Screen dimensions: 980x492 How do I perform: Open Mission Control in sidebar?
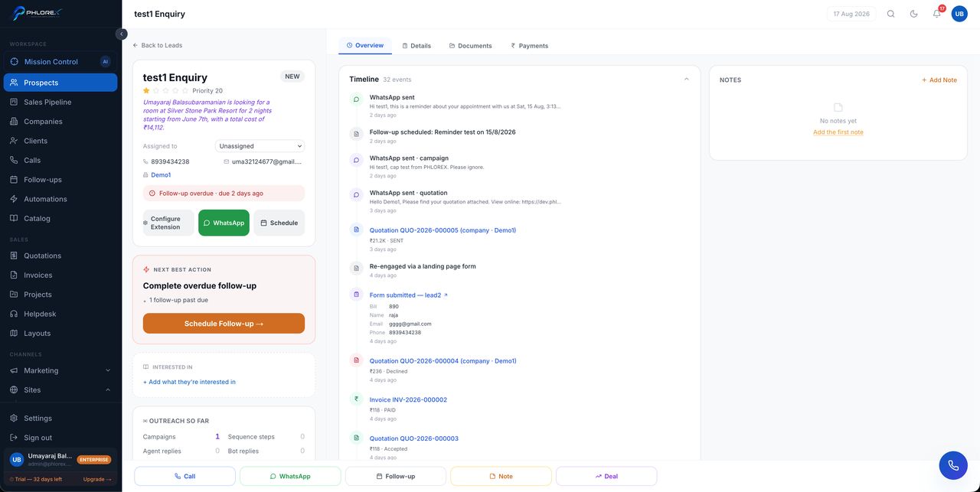(60, 61)
